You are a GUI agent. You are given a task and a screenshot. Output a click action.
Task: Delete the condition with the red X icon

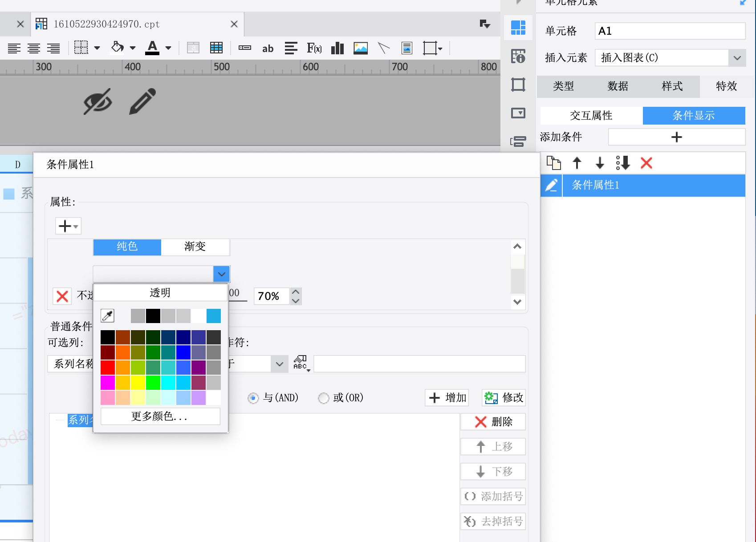click(646, 163)
